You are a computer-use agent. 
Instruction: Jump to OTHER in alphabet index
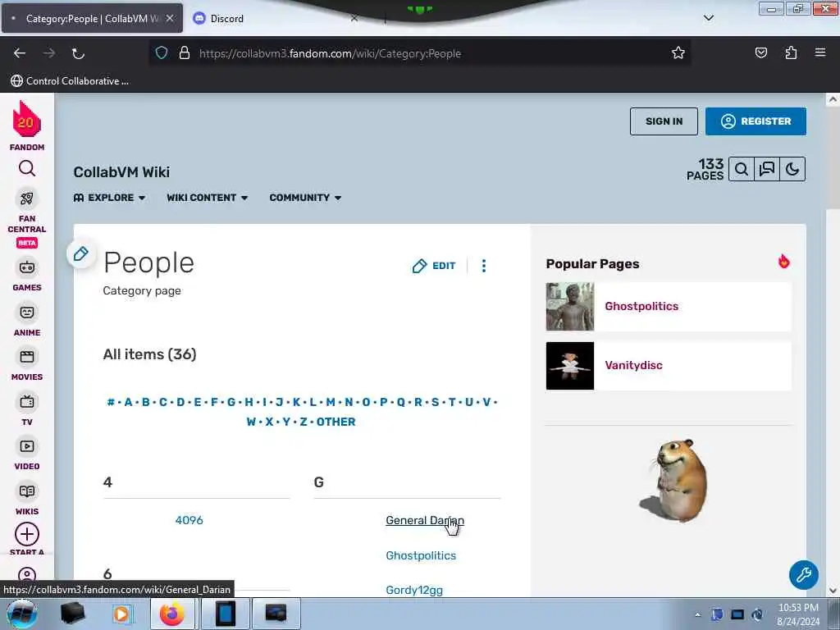pos(336,422)
